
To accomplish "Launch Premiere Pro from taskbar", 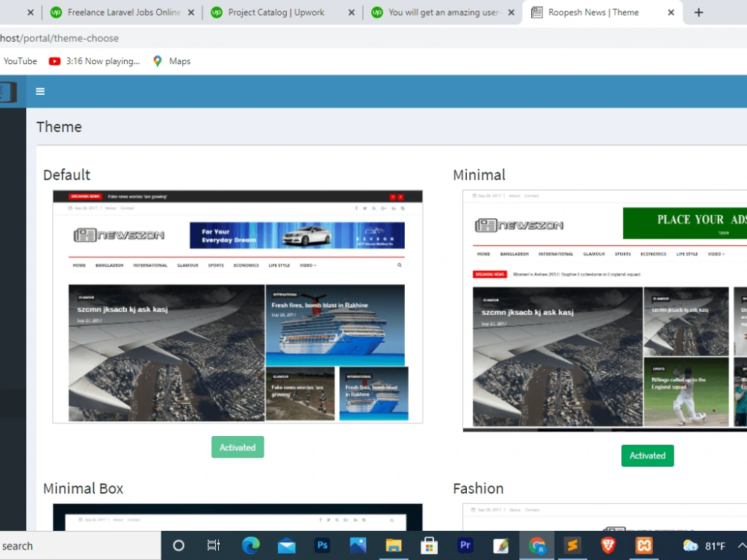I will click(465, 545).
